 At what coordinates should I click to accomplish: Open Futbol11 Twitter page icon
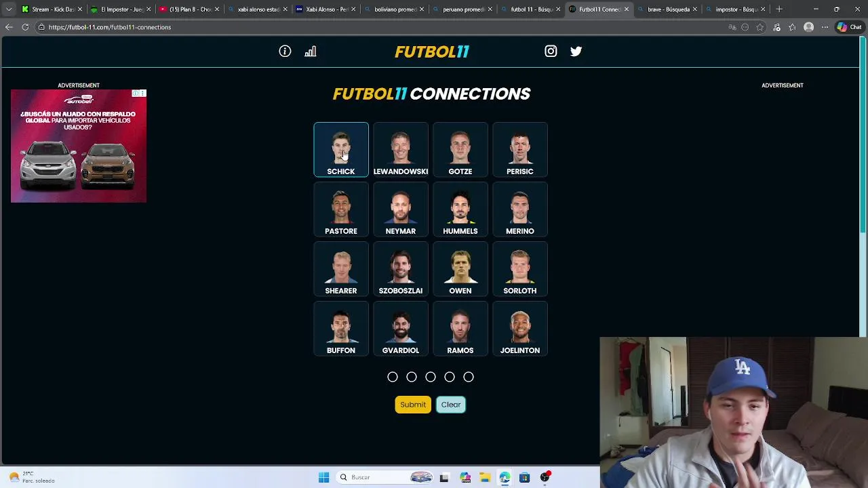(576, 51)
